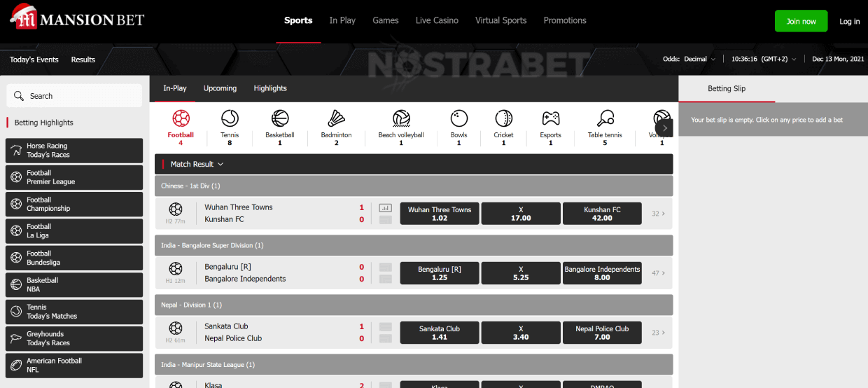This screenshot has width=868, height=388.
Task: Select the Football sport icon
Action: (181, 118)
